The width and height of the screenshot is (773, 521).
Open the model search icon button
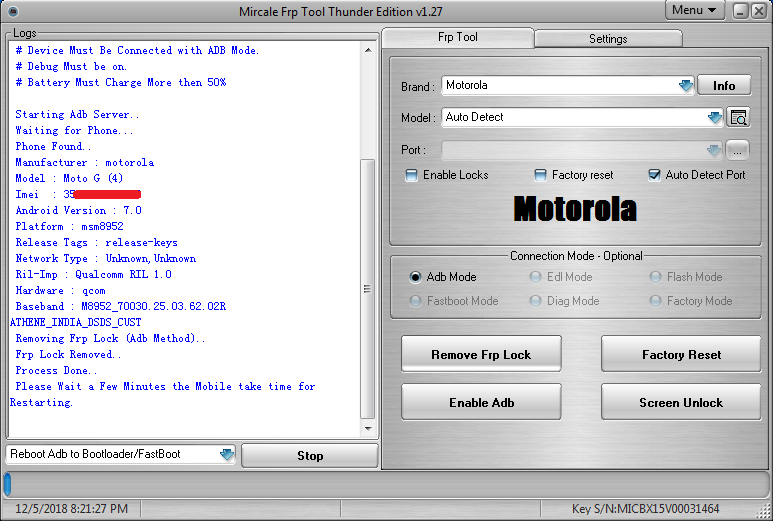(x=738, y=118)
